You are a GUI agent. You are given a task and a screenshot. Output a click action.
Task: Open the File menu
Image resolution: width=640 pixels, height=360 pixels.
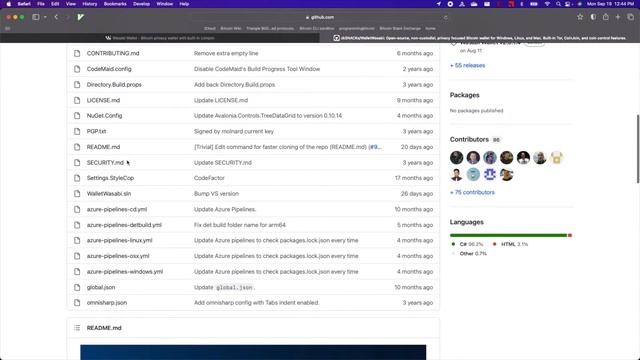41,4
